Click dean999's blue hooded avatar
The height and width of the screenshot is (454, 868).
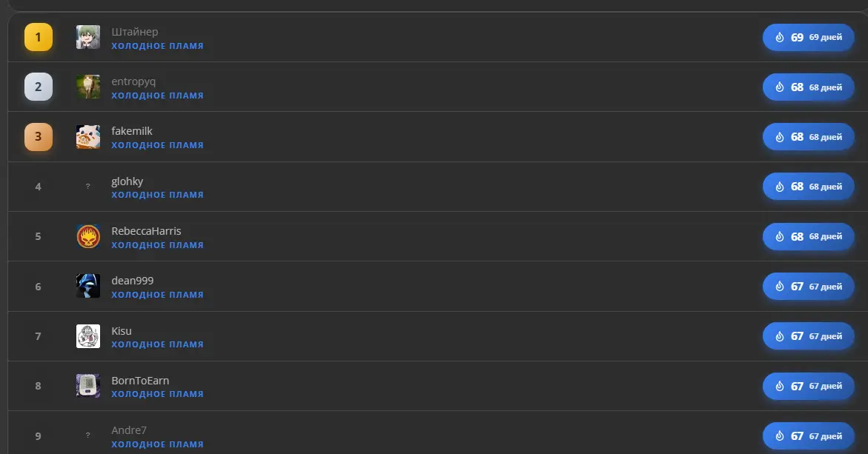(88, 286)
